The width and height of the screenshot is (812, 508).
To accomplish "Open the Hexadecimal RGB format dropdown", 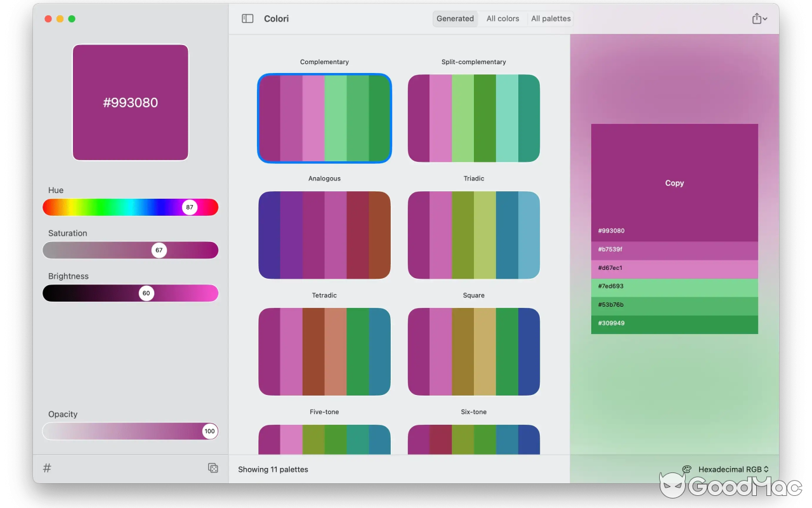I will (x=733, y=469).
